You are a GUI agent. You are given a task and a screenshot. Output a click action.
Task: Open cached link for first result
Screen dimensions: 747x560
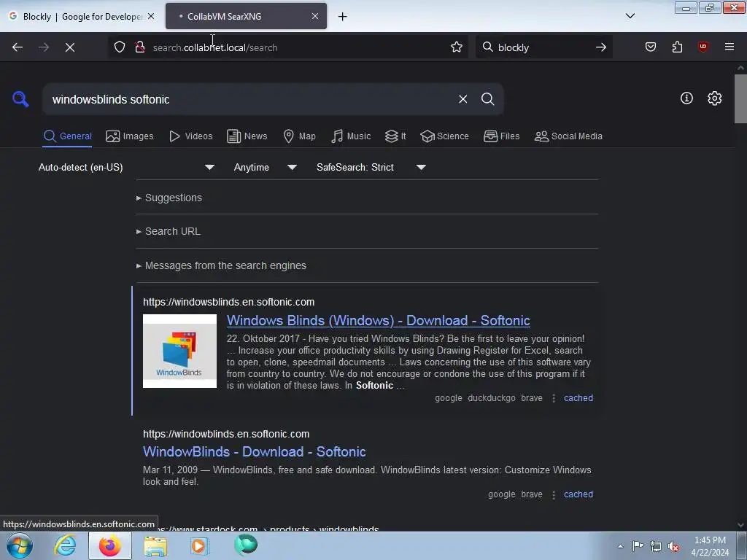pos(578,398)
